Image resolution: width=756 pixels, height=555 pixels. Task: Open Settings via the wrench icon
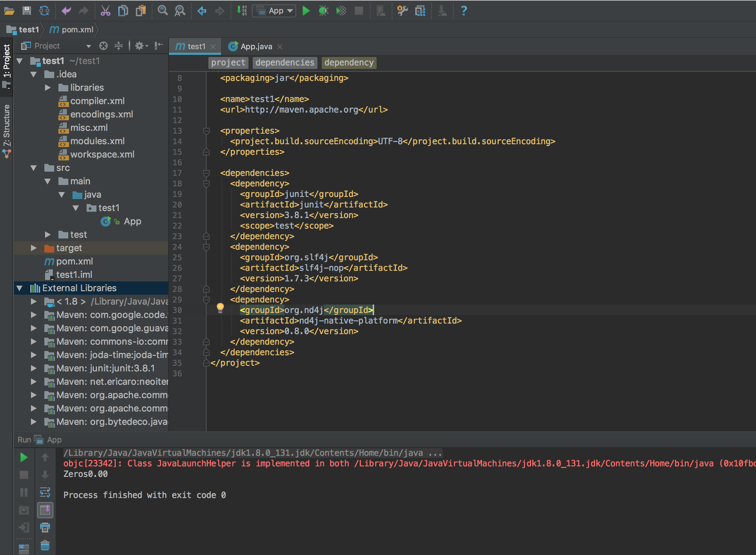click(402, 11)
